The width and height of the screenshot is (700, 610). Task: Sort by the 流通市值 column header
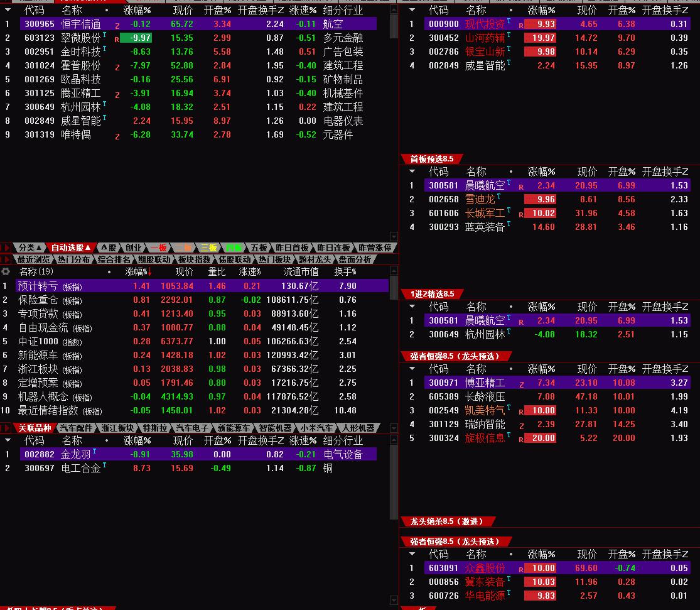pos(301,272)
